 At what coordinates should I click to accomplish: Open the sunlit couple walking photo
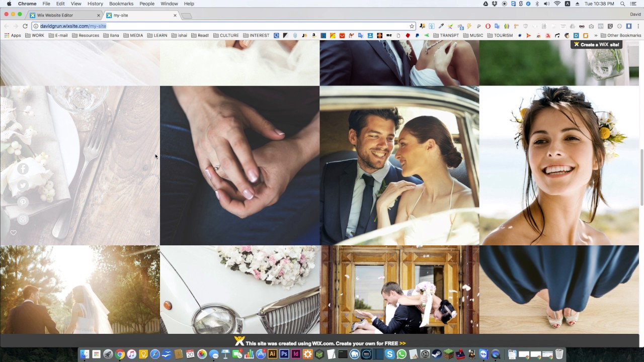[x=79, y=290]
